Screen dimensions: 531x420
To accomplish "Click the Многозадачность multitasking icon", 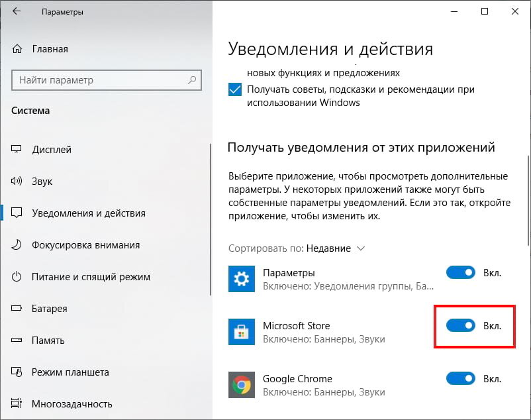I will (x=18, y=403).
